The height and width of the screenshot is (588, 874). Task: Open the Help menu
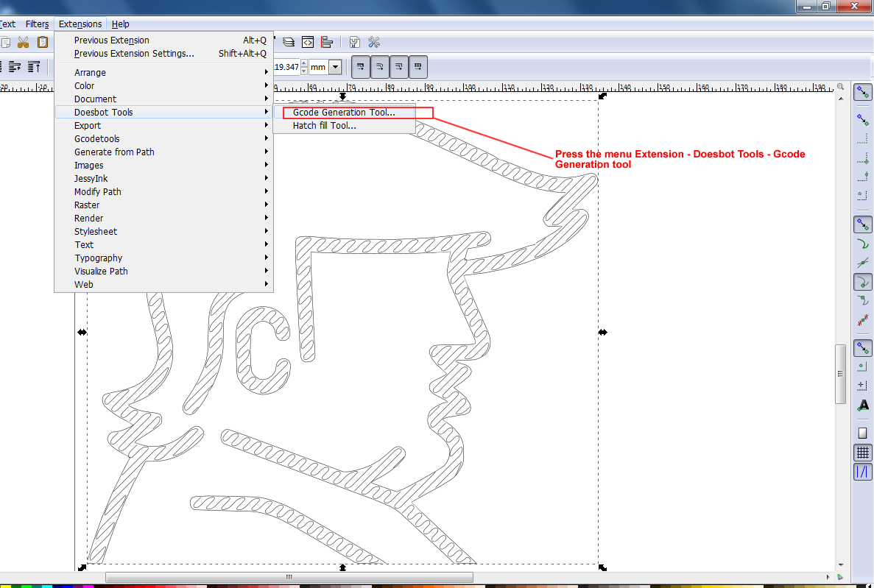(x=121, y=24)
